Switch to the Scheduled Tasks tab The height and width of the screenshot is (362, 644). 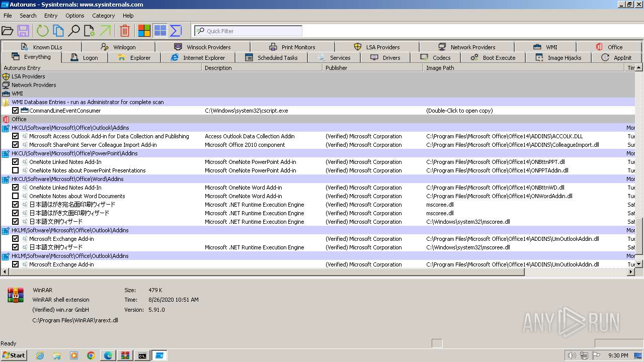[x=272, y=58]
